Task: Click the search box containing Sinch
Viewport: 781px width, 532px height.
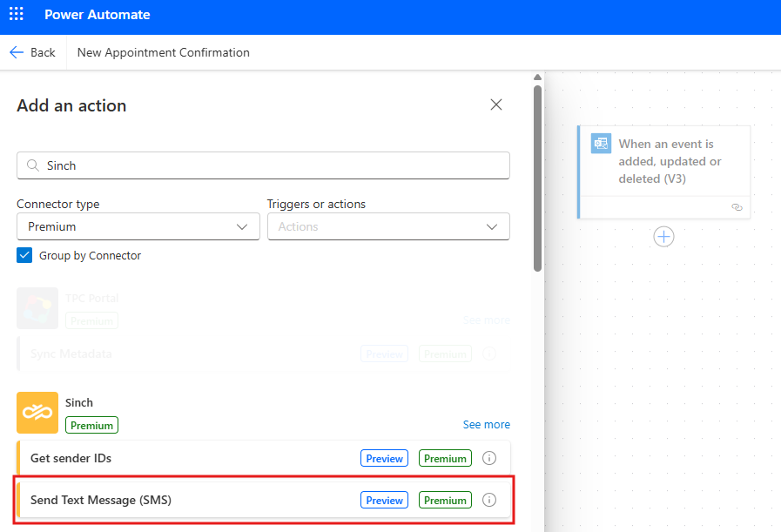Action: click(x=263, y=165)
